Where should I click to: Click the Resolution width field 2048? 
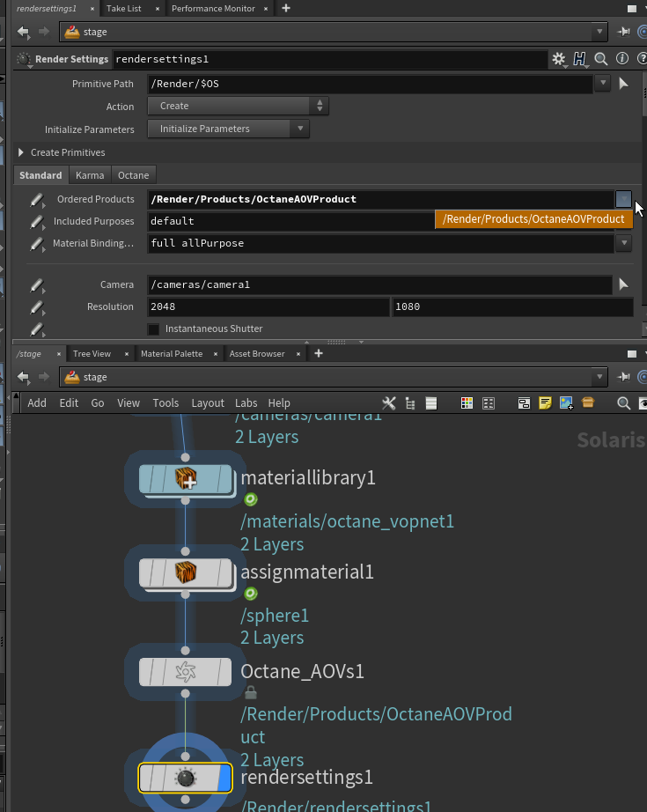pos(268,306)
